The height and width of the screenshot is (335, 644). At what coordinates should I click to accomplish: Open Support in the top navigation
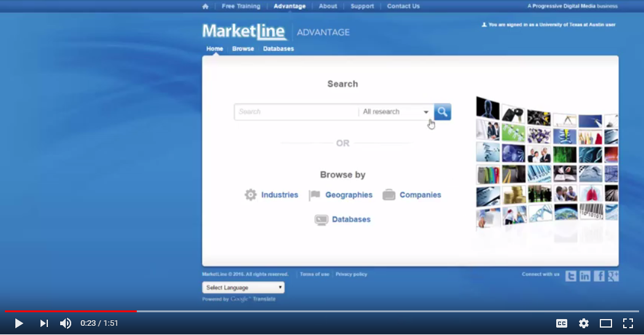click(362, 6)
